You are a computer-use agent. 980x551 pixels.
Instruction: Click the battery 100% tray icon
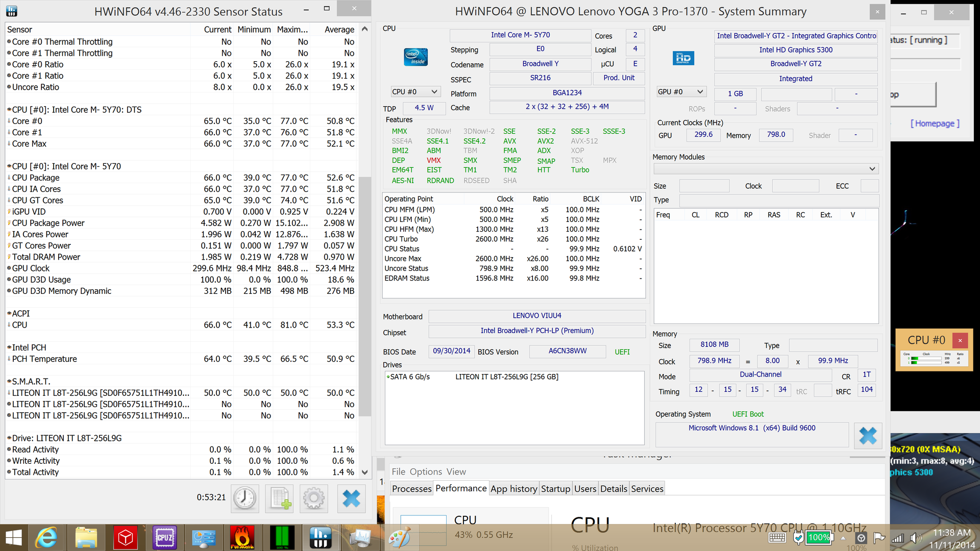tap(819, 537)
